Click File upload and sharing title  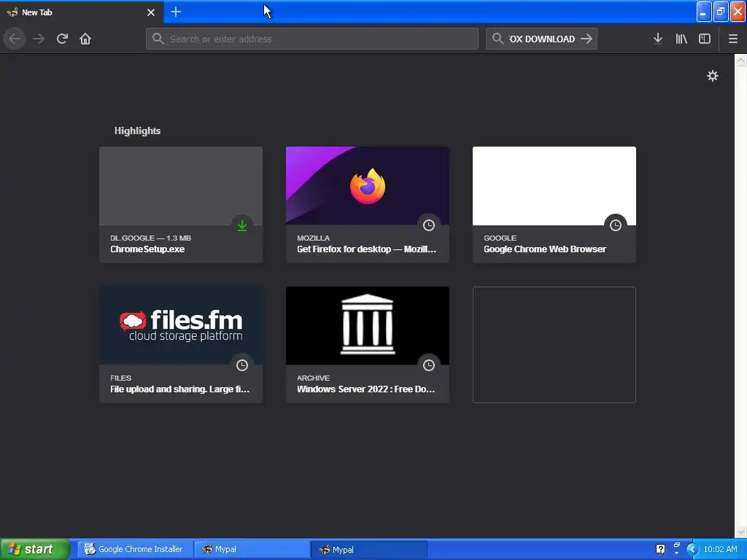(x=179, y=389)
